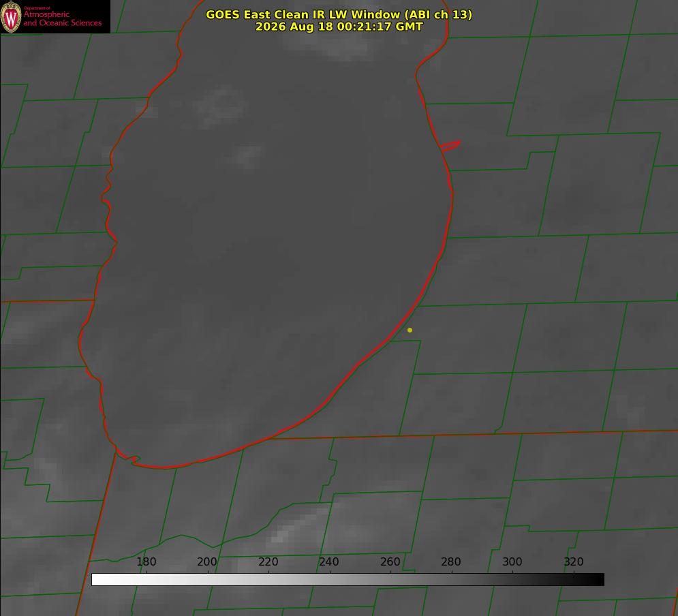678x616 pixels.
Task: Click the Atmospheric and Oceanic Sciences text
Action: (x=62, y=18)
